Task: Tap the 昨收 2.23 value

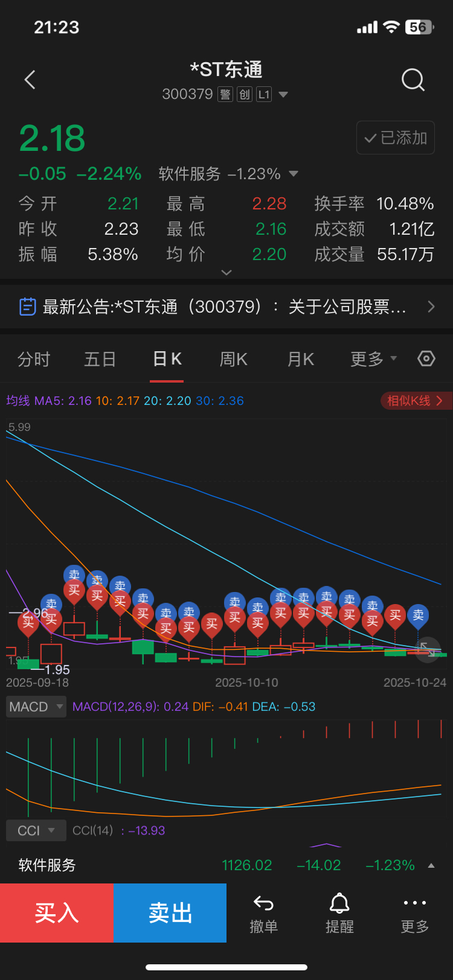Action: pyautogui.click(x=121, y=229)
